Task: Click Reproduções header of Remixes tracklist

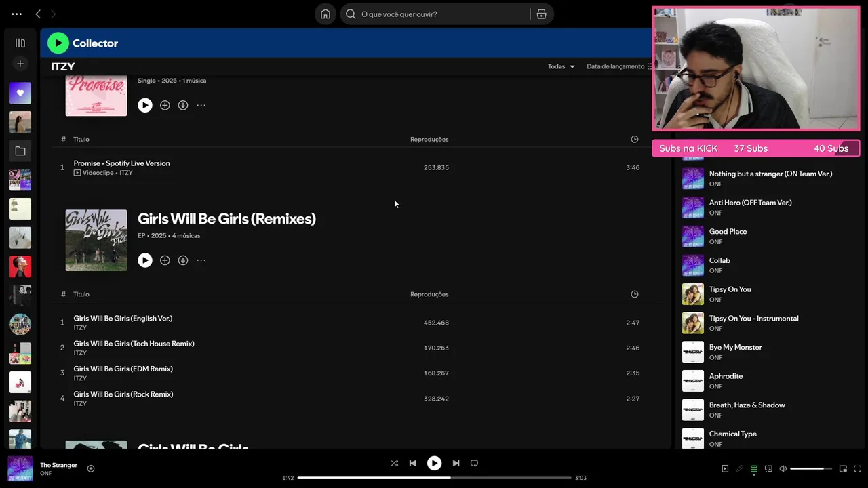Action: [429, 294]
